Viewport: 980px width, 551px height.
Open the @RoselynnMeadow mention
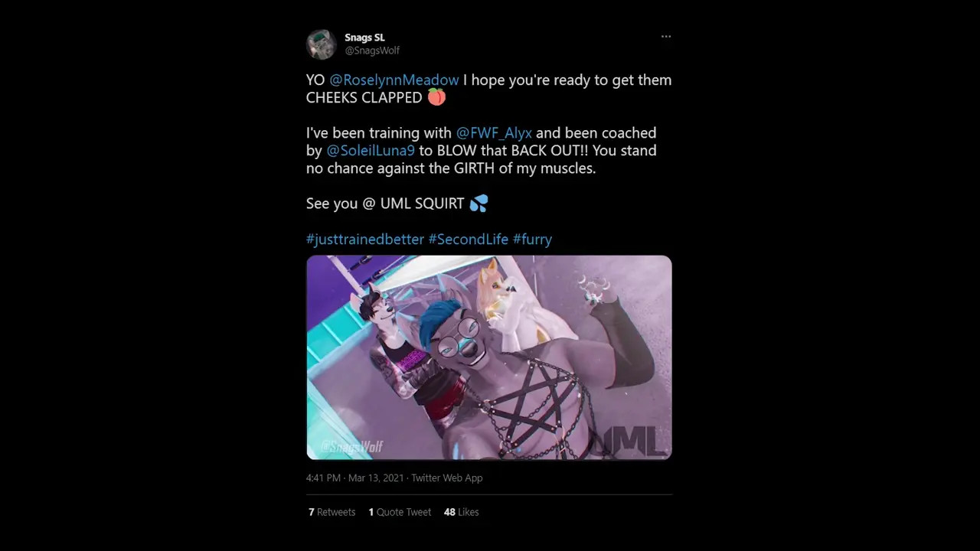[x=394, y=80]
